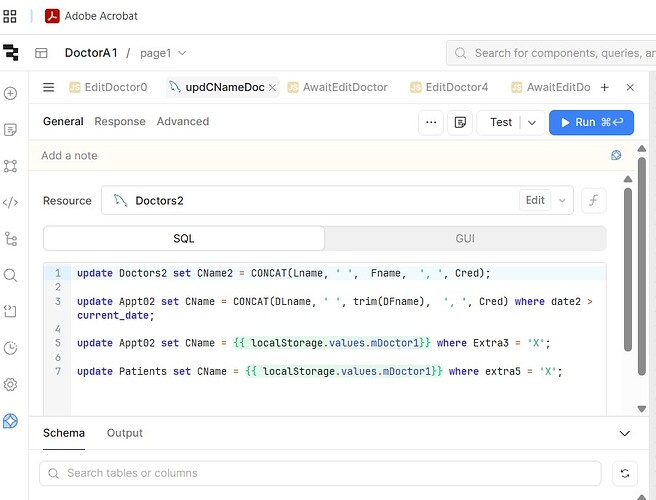
Task: Switch query editor to GUI mode
Action: click(465, 238)
